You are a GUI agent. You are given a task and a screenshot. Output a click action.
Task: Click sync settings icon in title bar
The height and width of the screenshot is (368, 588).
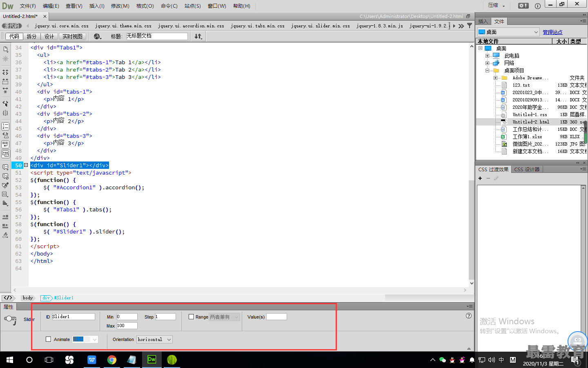(523, 6)
